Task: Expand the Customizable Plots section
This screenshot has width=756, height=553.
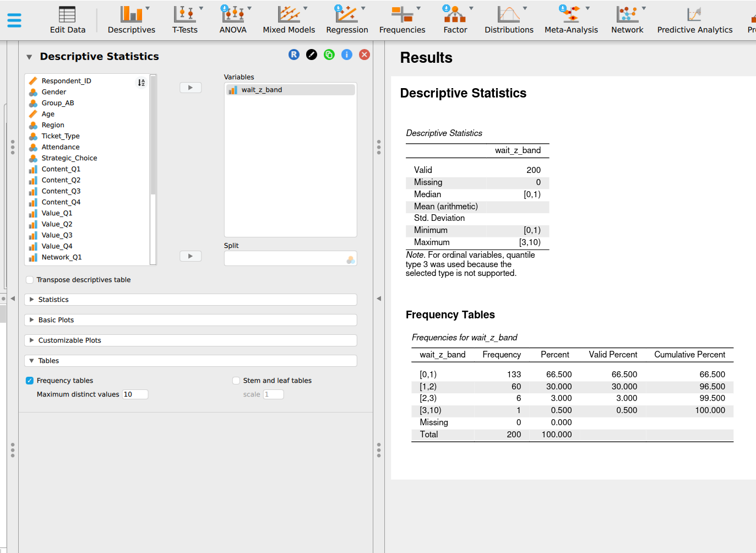Action: click(191, 340)
